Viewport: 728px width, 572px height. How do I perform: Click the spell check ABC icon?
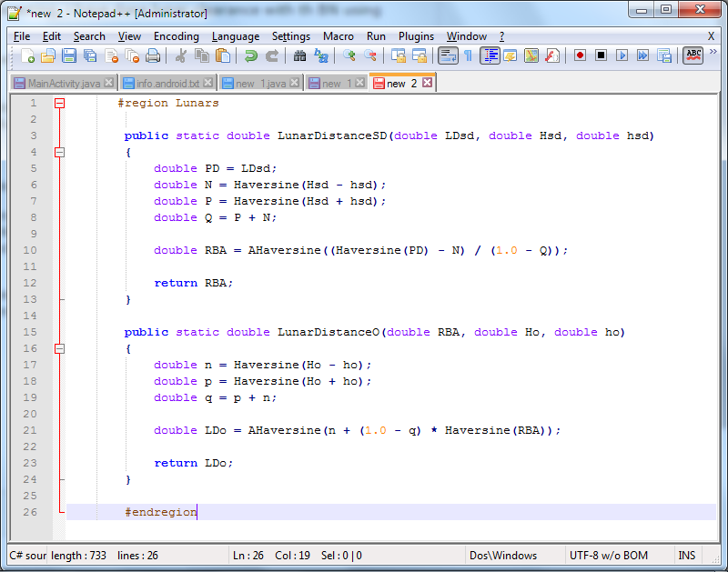click(693, 55)
